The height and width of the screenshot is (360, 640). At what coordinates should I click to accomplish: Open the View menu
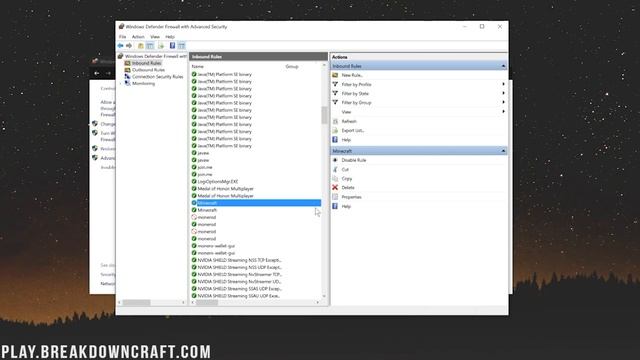point(155,37)
